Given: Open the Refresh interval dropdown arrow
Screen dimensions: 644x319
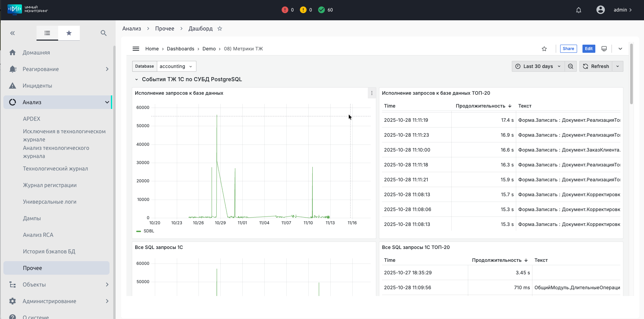Looking at the screenshot, I should 618,66.
